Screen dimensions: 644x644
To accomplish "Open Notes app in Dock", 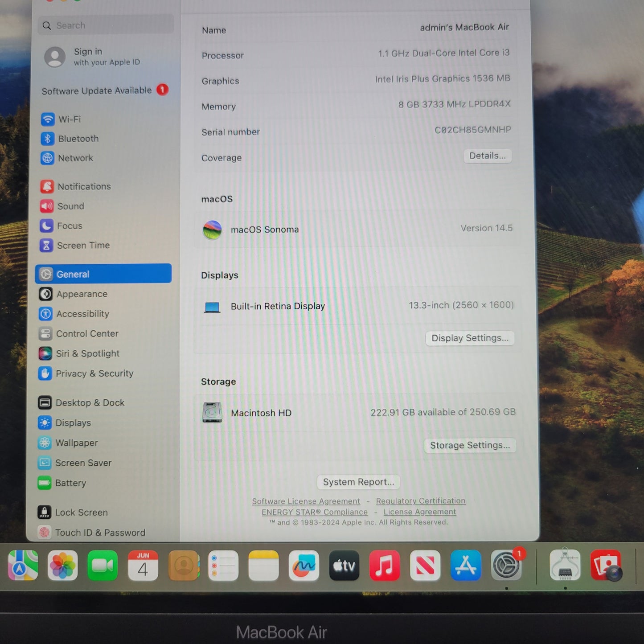I will coord(263,565).
